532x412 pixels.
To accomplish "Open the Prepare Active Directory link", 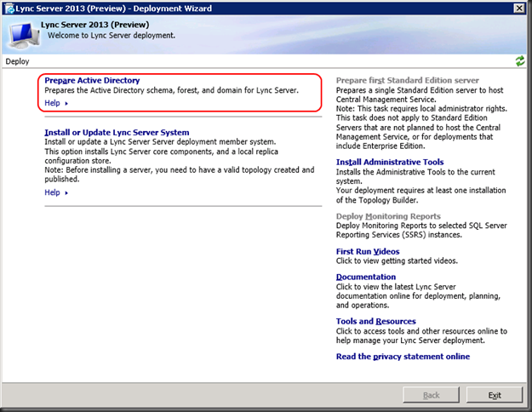I will tap(92, 80).
